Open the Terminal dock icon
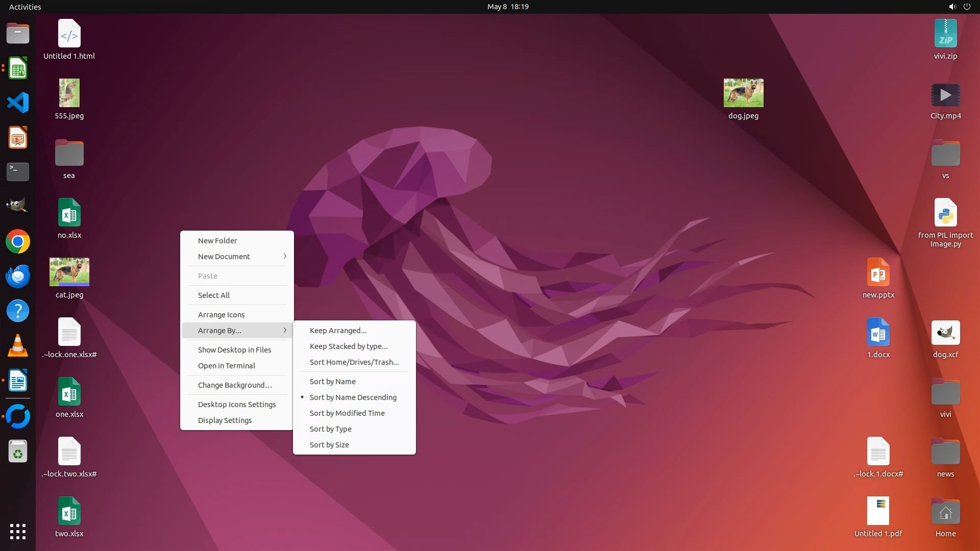Image resolution: width=980 pixels, height=551 pixels. point(18,171)
